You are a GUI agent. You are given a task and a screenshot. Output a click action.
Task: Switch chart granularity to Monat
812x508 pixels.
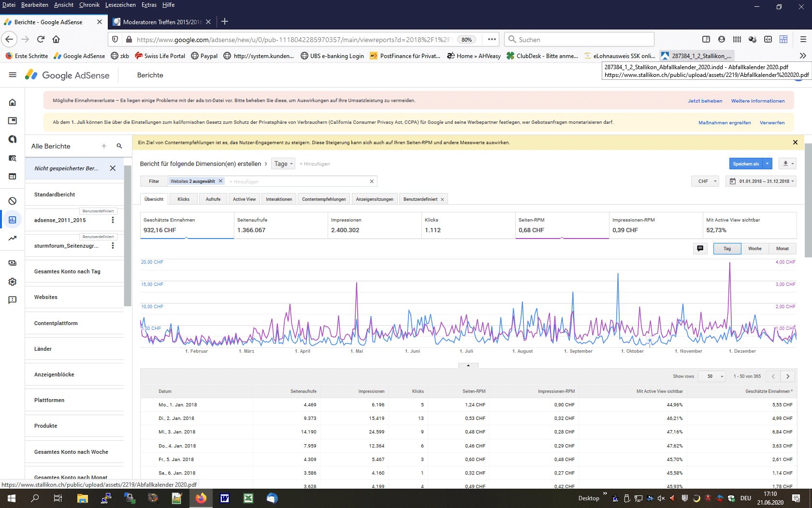782,249
